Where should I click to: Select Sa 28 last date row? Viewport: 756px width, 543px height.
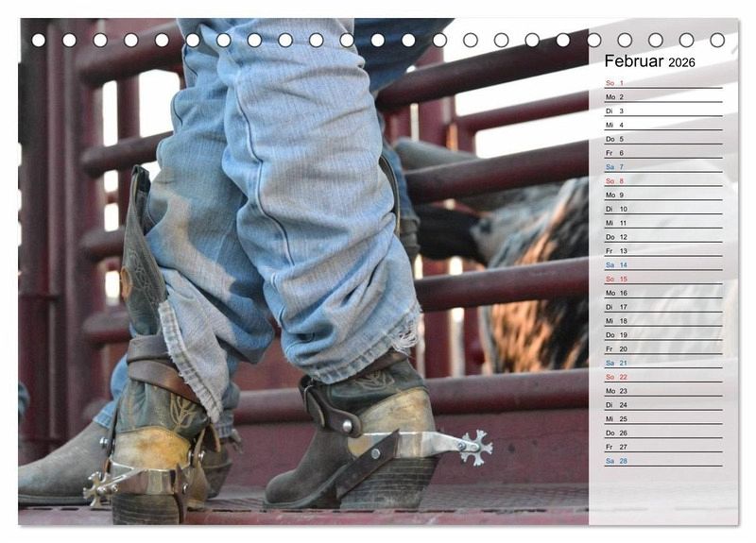pos(662,461)
